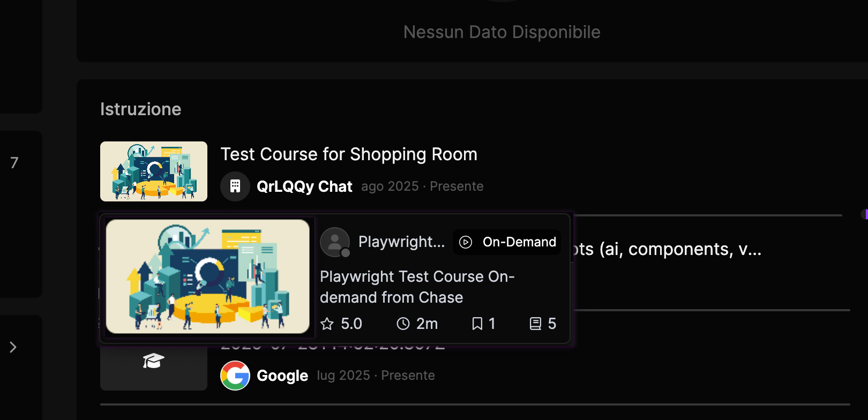
Task: Click the bookmark icon with count 1
Action: pos(477,324)
